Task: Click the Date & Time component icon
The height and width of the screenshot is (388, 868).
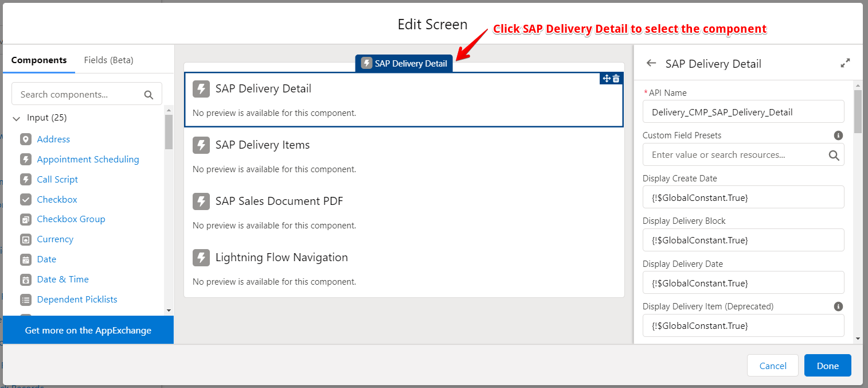Action: point(26,280)
